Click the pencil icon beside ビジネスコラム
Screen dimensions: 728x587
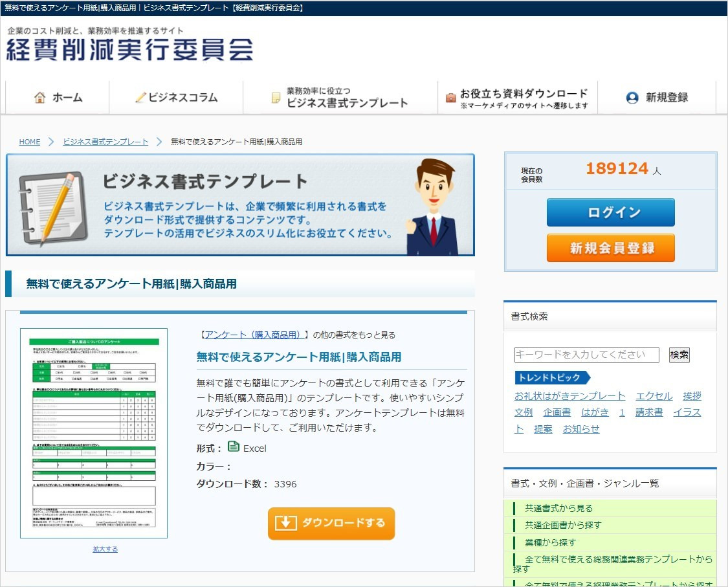click(x=140, y=96)
